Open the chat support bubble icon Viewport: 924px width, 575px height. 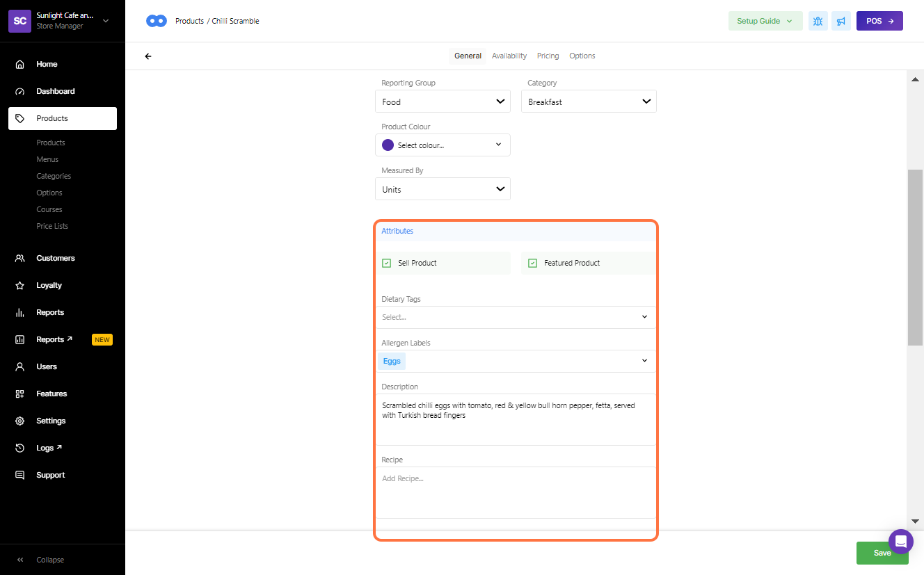point(900,541)
